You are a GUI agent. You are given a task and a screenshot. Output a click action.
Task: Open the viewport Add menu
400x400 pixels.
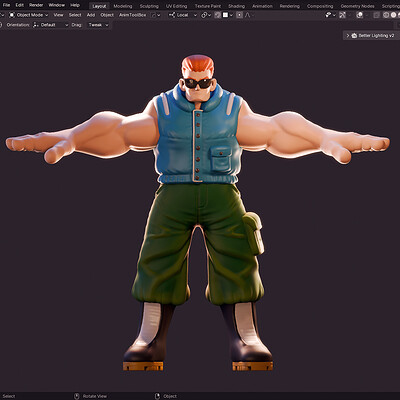coord(91,15)
